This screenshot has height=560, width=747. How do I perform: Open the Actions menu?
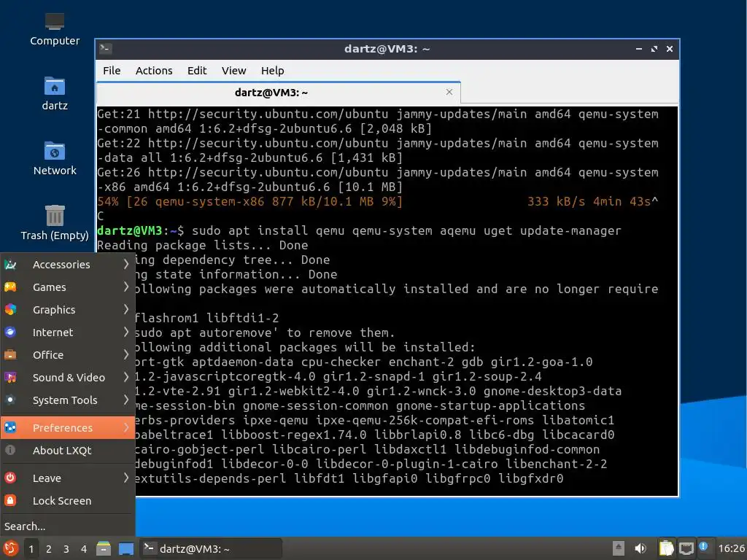tap(154, 71)
